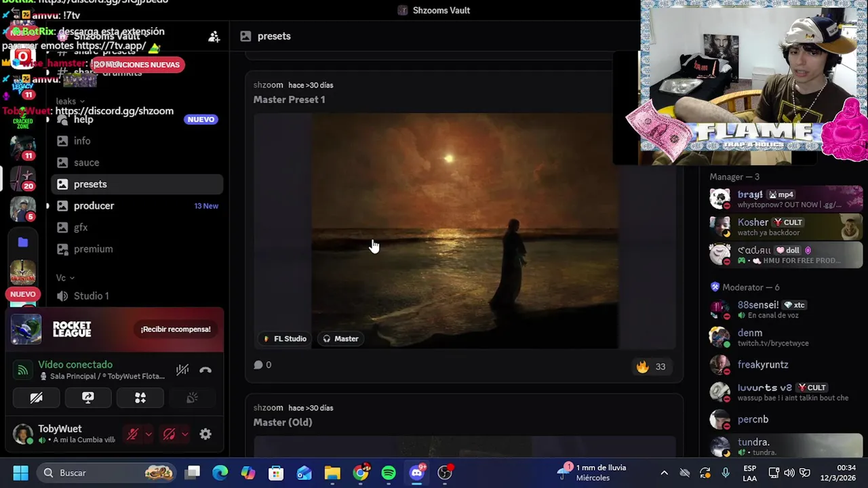The height and width of the screenshot is (488, 868).
Task: Join the Studio 1 voice channel
Action: 91,296
